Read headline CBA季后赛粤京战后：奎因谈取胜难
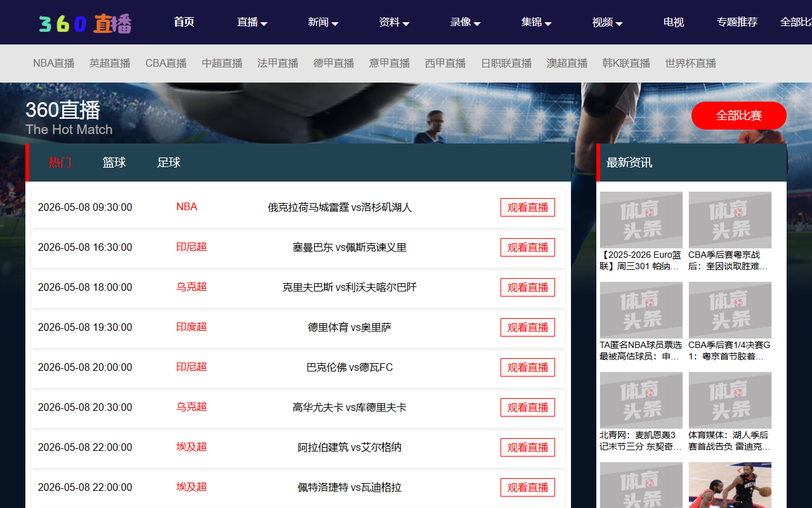812x508 pixels. click(730, 260)
